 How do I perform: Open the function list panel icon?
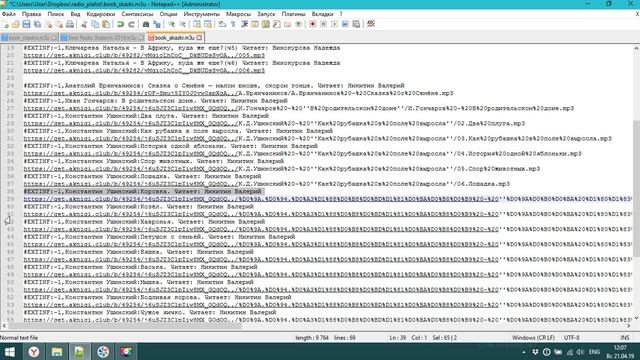click(277, 24)
